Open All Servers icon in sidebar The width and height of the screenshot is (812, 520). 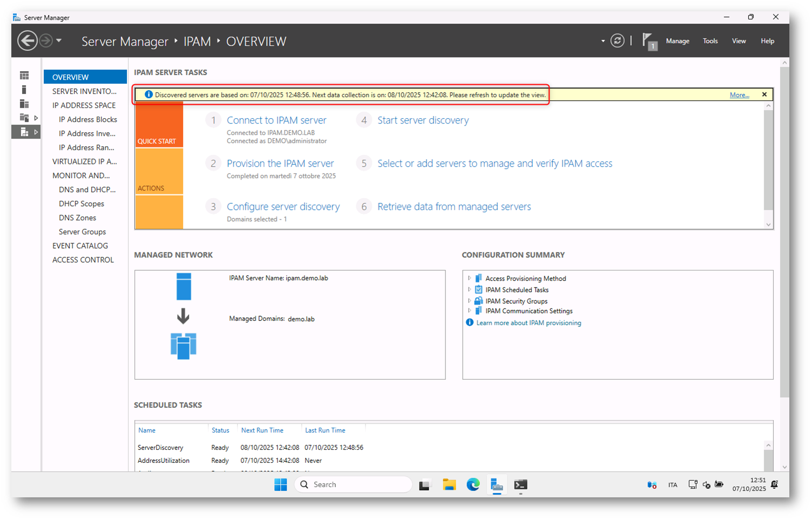pos(24,104)
